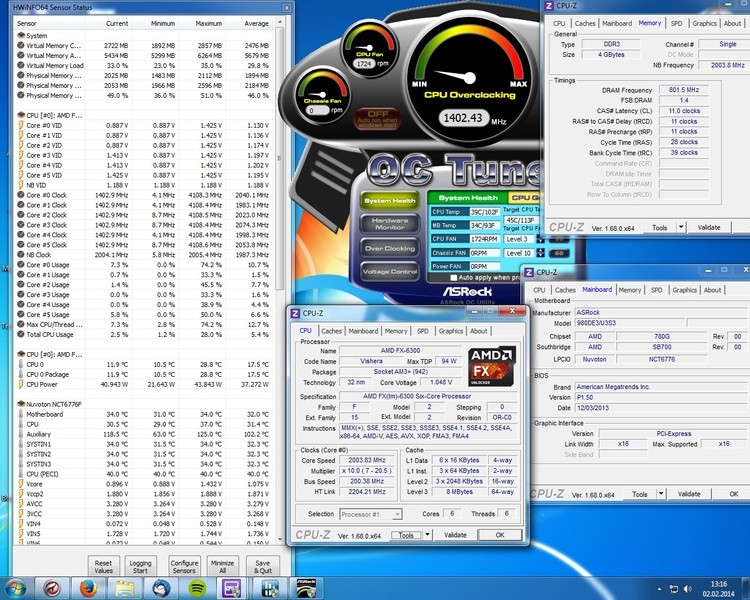Screen dimensions: 750x600
Task: Open the red swirl app in taskbar
Action: coord(51,589)
